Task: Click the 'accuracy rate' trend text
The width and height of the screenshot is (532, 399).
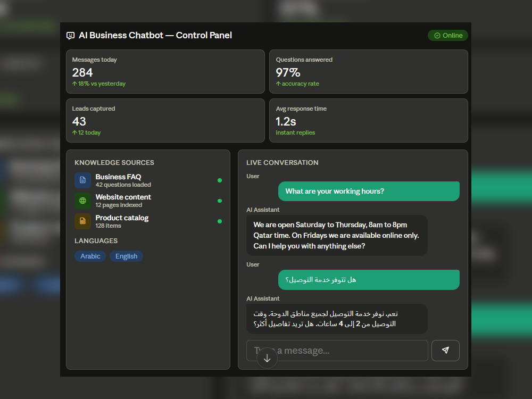Action: coord(297,84)
